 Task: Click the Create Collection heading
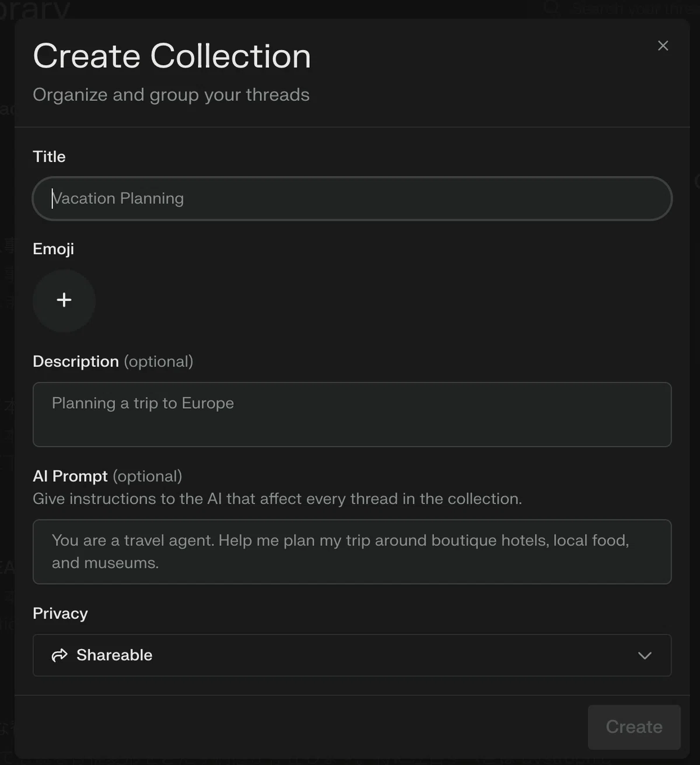point(172,56)
